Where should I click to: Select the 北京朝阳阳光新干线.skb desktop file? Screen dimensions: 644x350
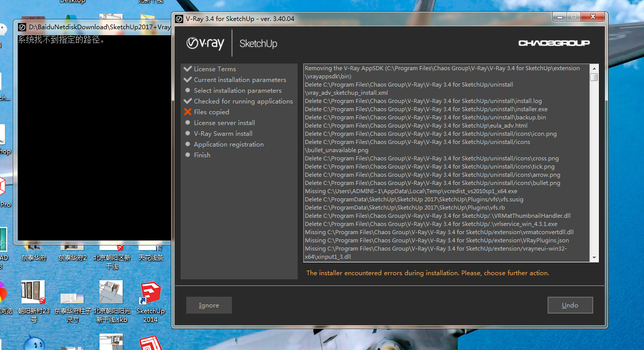pyautogui.click(x=112, y=302)
